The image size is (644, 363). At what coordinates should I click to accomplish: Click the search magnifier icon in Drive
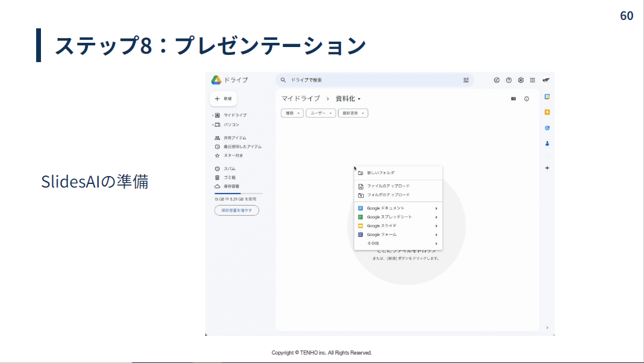point(283,80)
